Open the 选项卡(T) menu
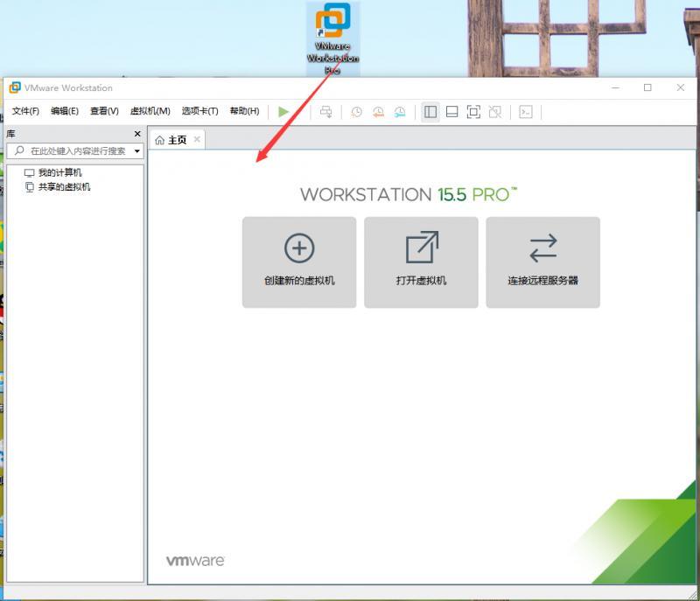 coord(200,111)
